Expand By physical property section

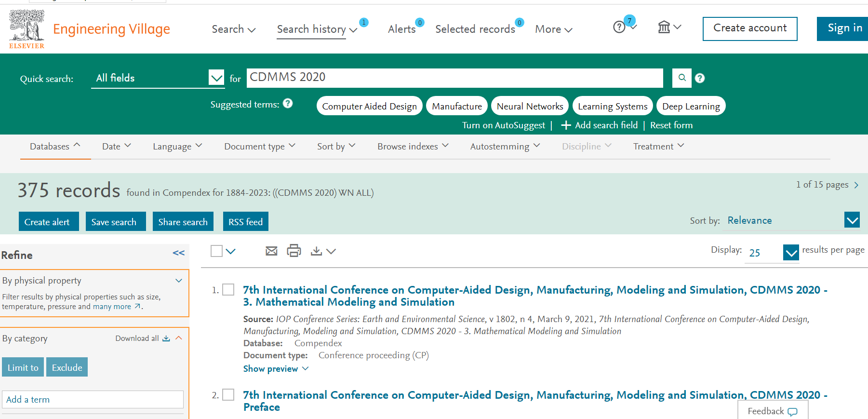(x=179, y=281)
